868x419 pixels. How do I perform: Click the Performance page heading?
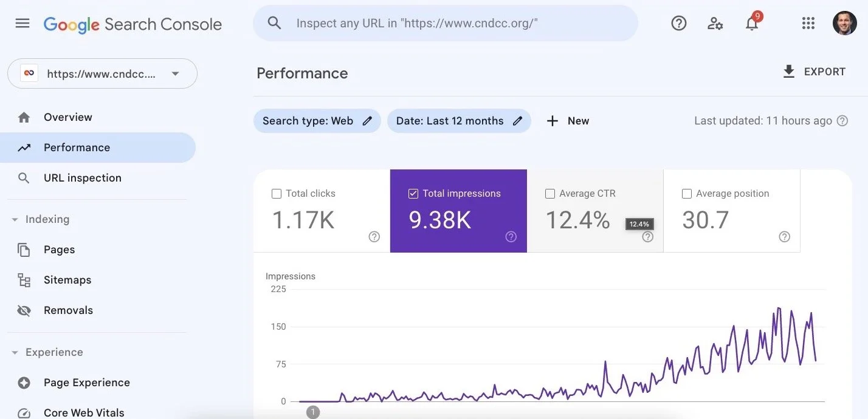pyautogui.click(x=302, y=73)
